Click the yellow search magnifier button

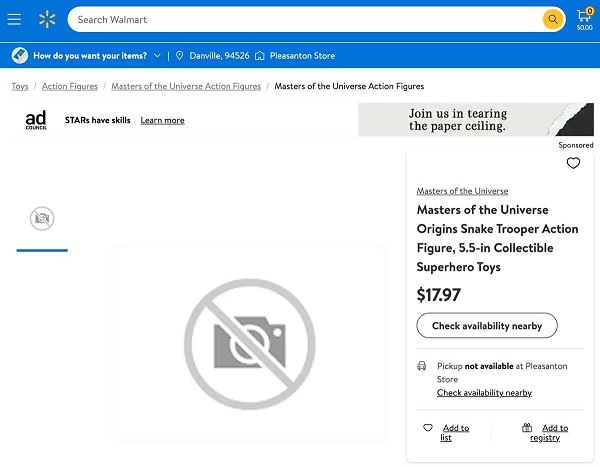click(x=553, y=19)
